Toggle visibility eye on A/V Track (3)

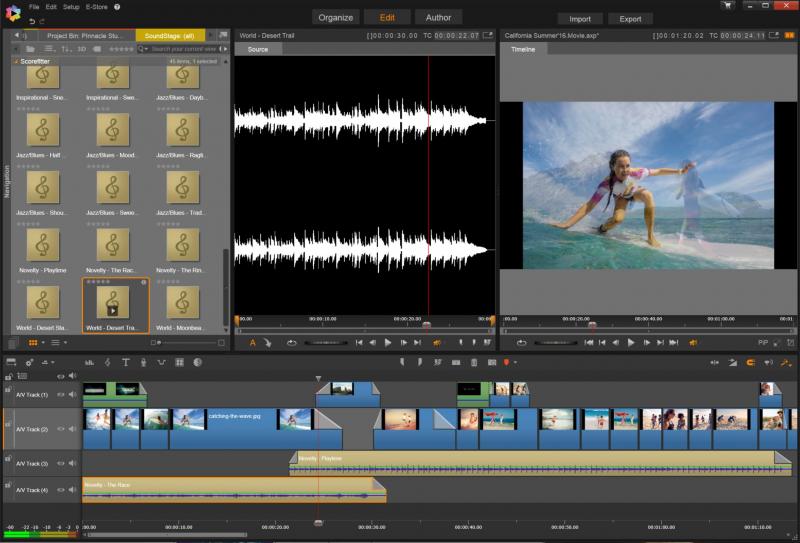[x=61, y=463]
